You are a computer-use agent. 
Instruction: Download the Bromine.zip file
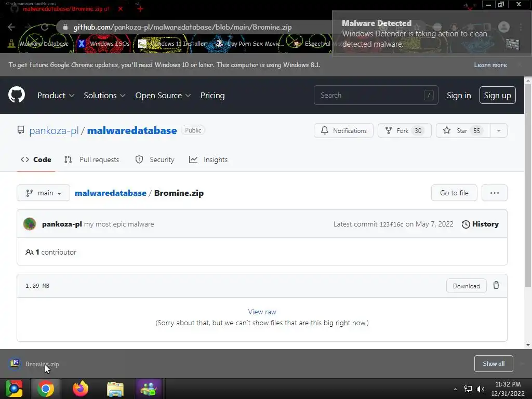(466, 286)
